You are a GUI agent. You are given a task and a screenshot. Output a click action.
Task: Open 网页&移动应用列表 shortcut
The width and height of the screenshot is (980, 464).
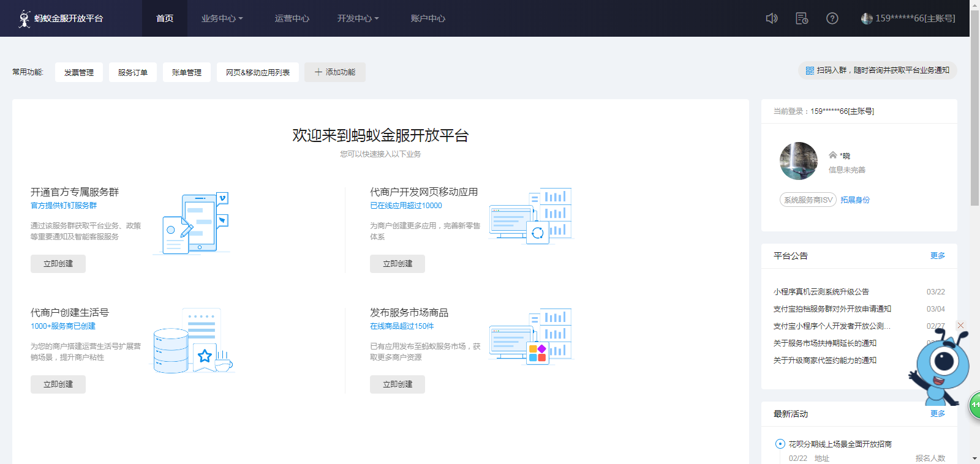tap(258, 72)
